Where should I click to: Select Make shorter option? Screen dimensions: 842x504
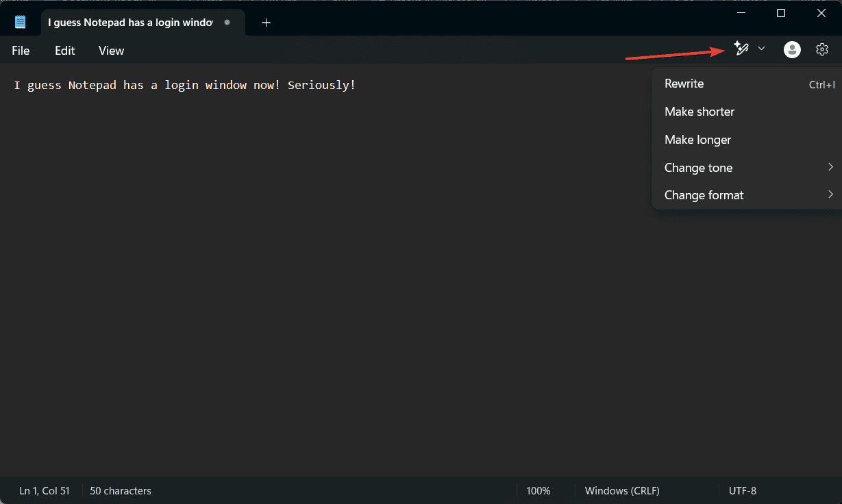pyautogui.click(x=746, y=112)
